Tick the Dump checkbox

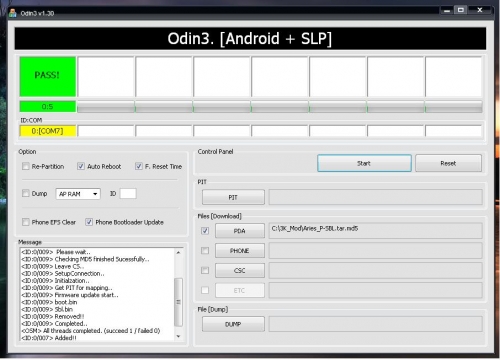(x=26, y=193)
